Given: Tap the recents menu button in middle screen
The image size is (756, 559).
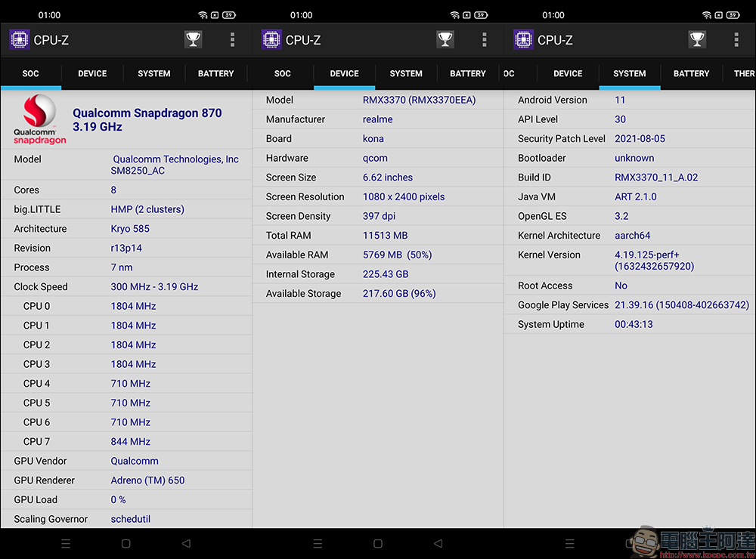Looking at the screenshot, I should [318, 544].
